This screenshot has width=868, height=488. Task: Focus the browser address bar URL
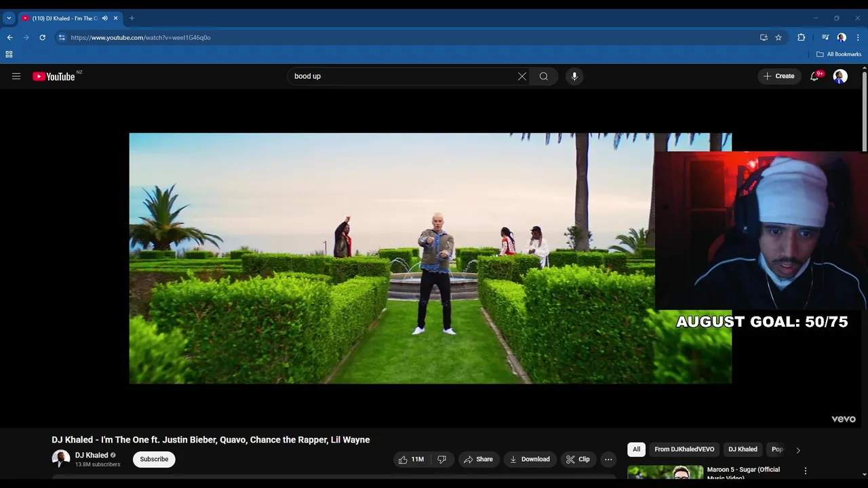pos(140,37)
